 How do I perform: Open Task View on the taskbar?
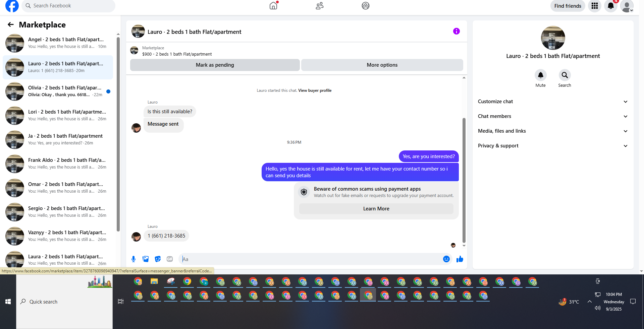121,302
